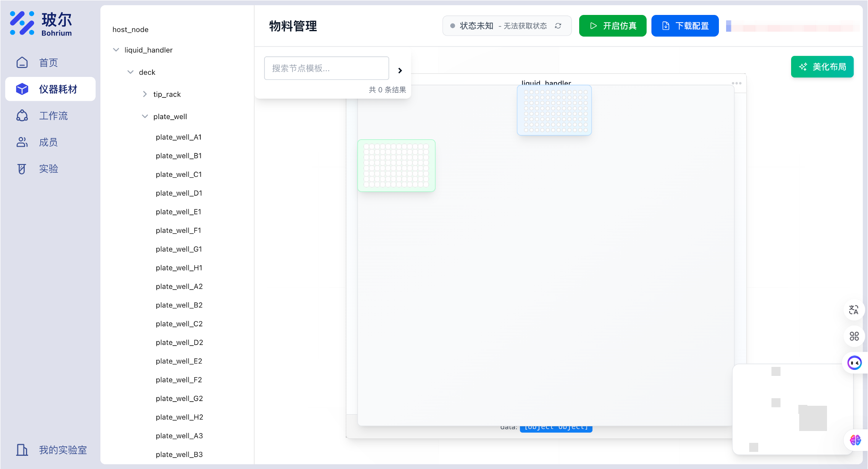This screenshot has width=868, height=469.
Task: Click the language translate icon on right edge
Action: tap(854, 310)
